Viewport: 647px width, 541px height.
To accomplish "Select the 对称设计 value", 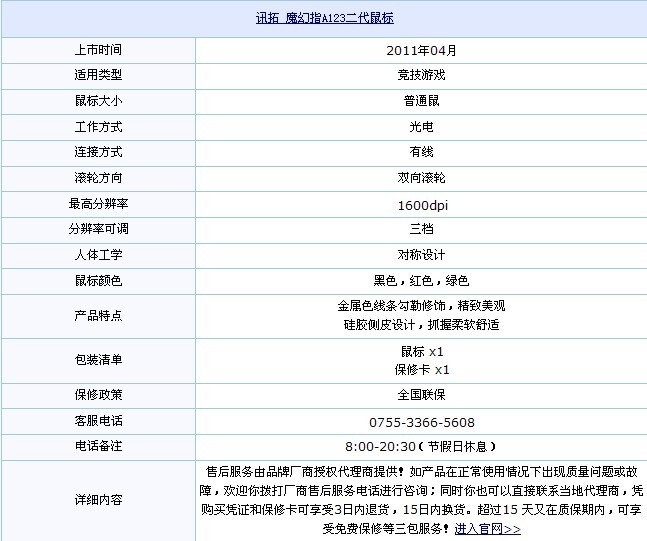I will point(421,255).
